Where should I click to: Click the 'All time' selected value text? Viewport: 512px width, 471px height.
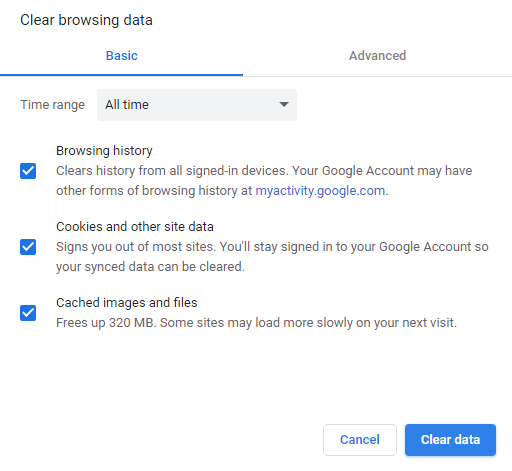click(x=127, y=105)
